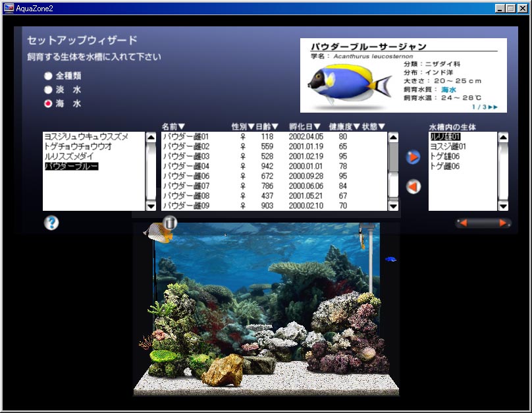This screenshot has width=532, height=413.
Task: Sort by 性別 column header
Action: coord(242,126)
